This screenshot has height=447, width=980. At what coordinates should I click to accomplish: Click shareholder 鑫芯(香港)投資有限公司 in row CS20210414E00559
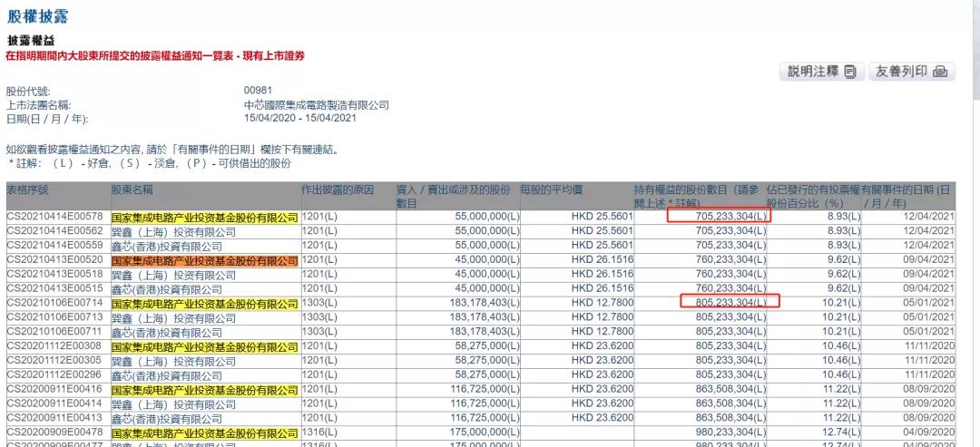coord(167,247)
